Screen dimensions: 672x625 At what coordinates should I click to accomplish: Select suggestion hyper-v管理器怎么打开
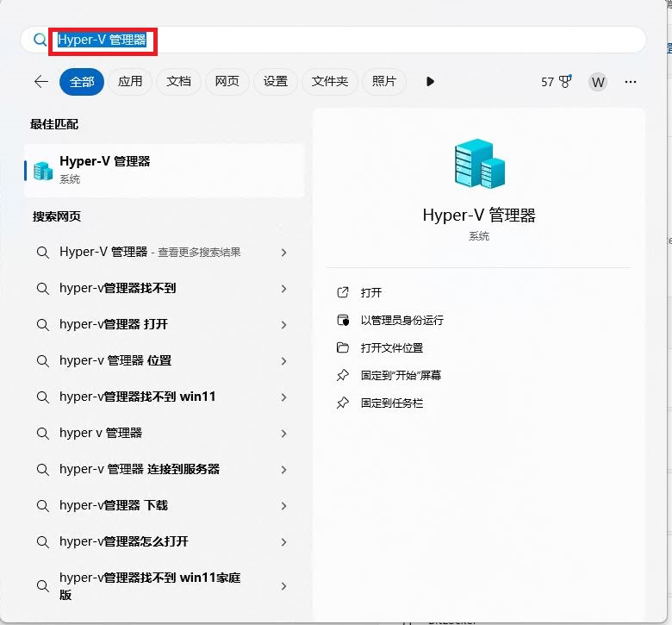pyautogui.click(x=165, y=541)
